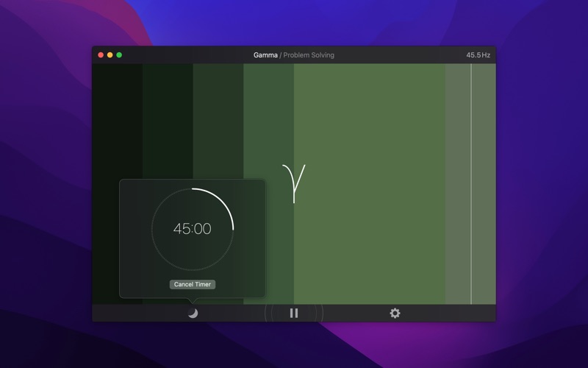Pause playback with the pause button
588x368 pixels.
(294, 314)
